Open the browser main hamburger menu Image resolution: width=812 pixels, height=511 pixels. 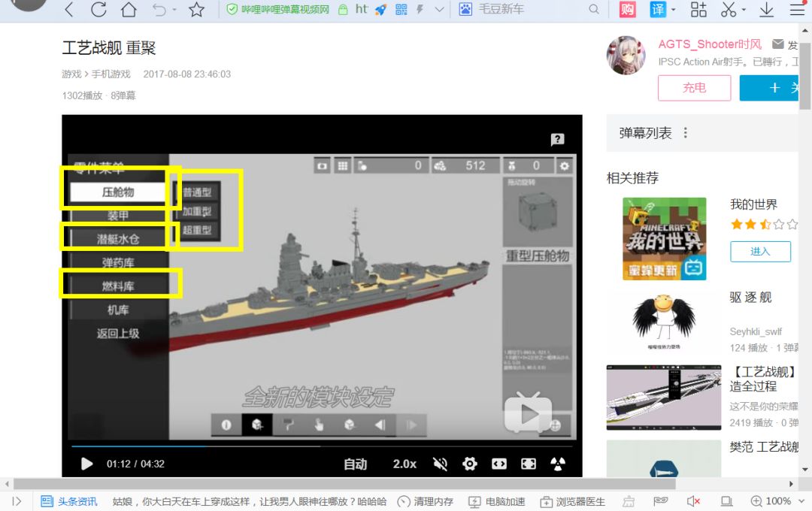click(x=798, y=9)
